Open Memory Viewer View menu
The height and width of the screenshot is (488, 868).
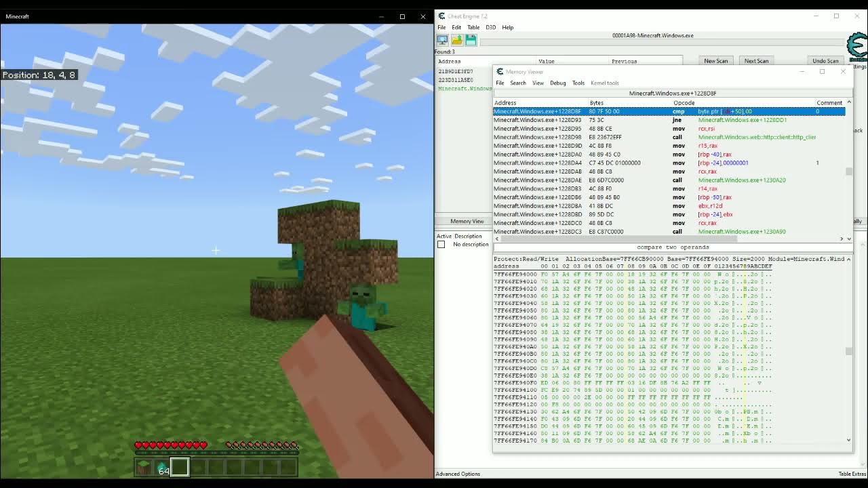coord(538,83)
